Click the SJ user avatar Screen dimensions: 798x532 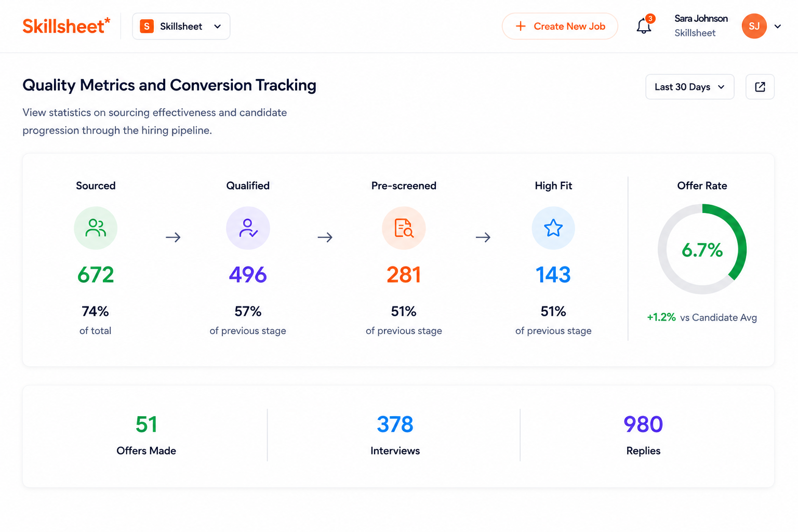754,26
